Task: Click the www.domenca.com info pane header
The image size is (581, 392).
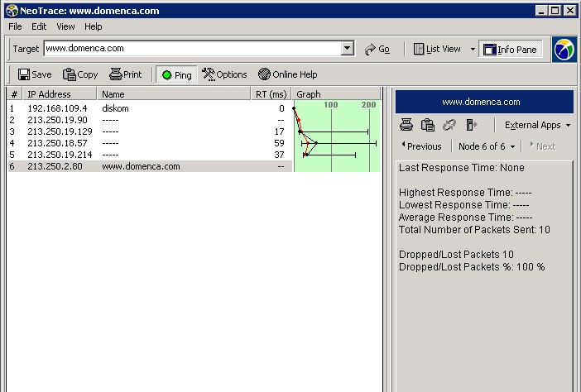Action: point(484,102)
